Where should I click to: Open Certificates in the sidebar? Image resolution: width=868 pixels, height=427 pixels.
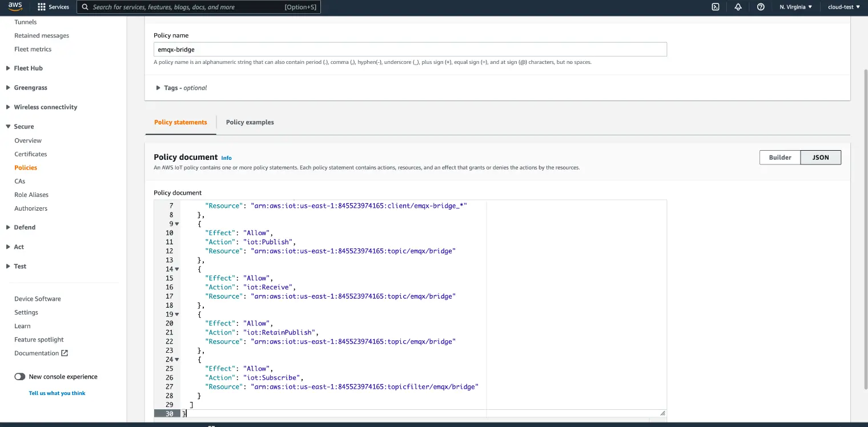click(31, 154)
